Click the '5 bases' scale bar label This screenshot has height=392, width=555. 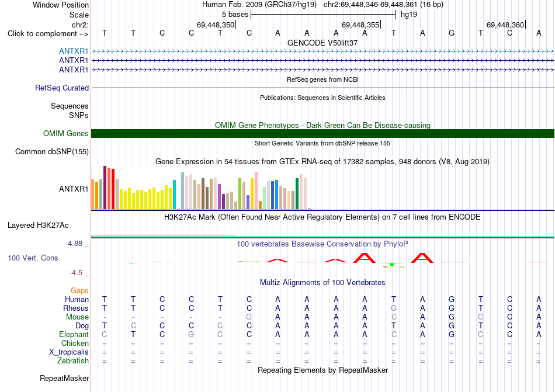(x=235, y=15)
